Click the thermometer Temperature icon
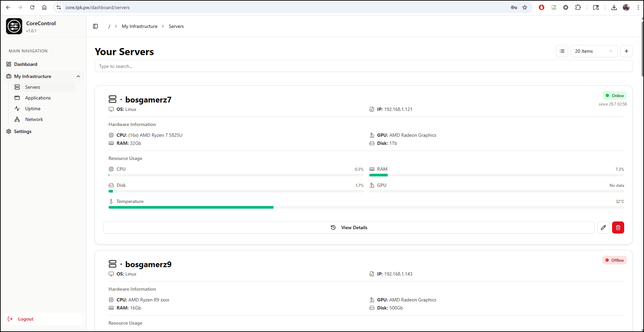The image size is (644, 332). click(111, 201)
